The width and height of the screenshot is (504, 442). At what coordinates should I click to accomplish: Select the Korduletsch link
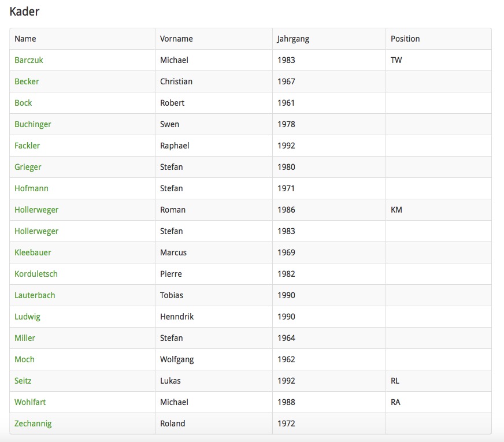click(x=36, y=274)
